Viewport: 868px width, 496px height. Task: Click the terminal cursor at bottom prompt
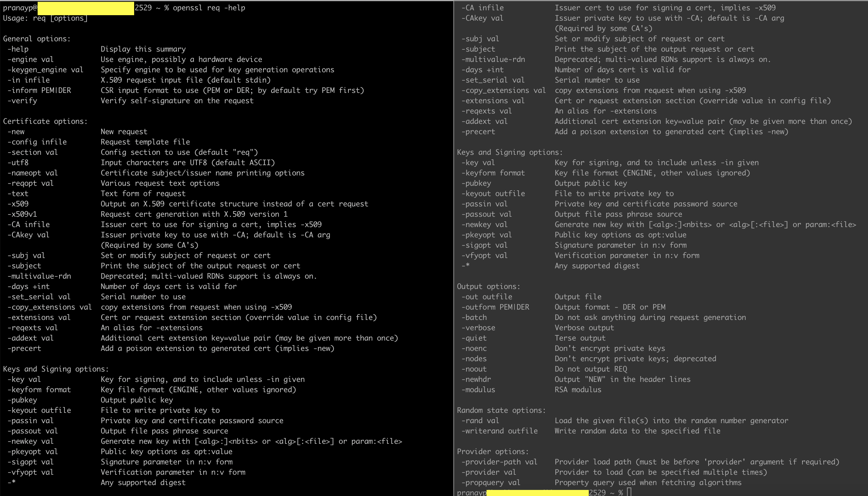629,492
